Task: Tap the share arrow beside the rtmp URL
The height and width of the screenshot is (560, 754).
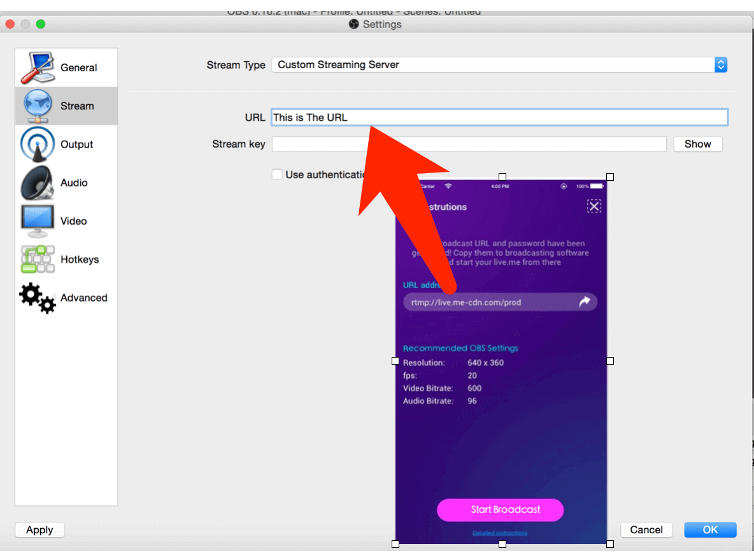Action: point(584,302)
